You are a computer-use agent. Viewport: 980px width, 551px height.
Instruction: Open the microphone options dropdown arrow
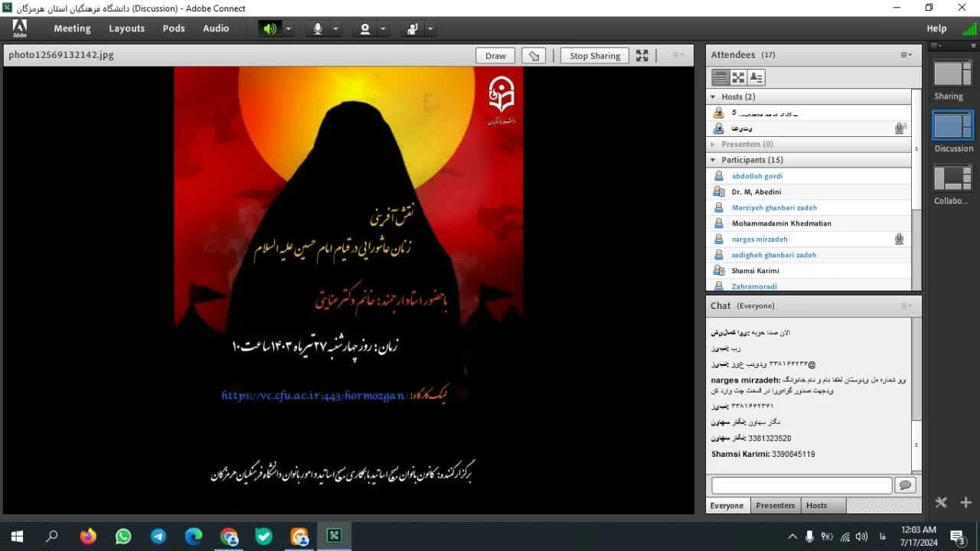(x=335, y=28)
